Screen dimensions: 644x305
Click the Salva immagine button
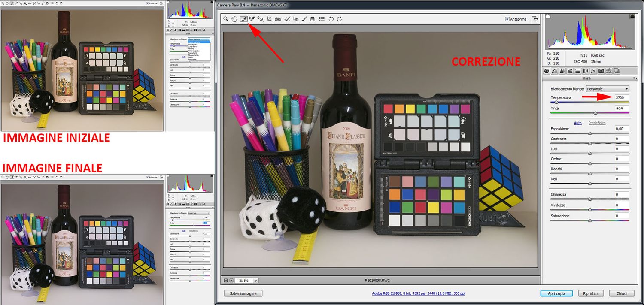coord(243,293)
